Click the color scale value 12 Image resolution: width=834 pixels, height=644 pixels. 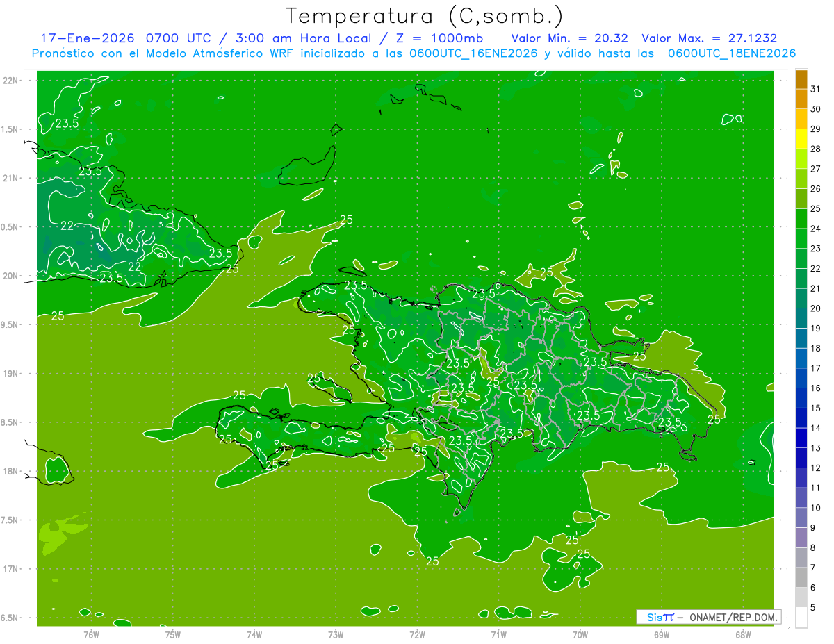(816, 468)
